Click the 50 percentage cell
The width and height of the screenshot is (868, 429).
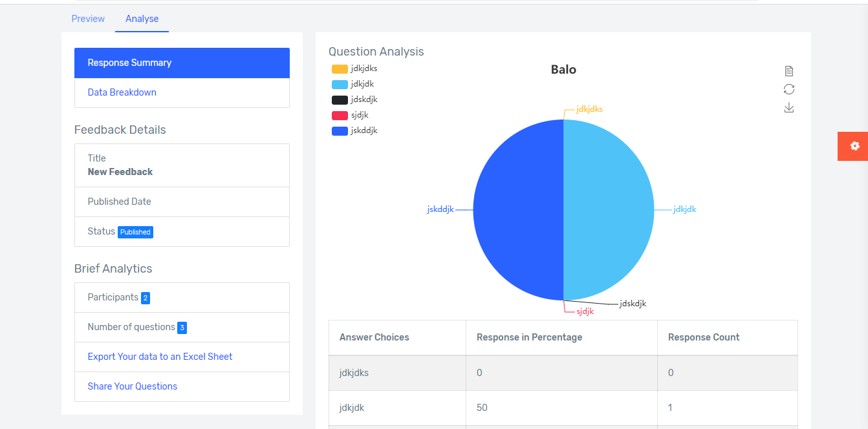pyautogui.click(x=561, y=408)
